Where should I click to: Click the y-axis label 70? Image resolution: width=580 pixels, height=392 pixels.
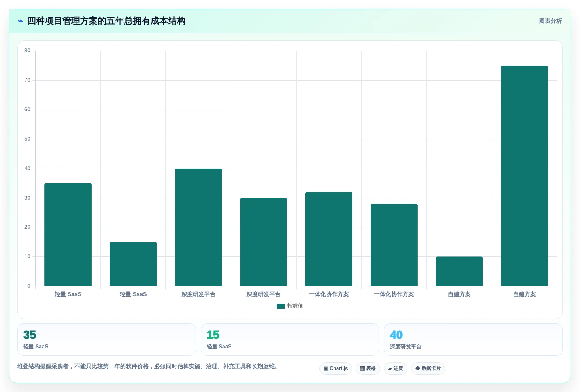27,80
